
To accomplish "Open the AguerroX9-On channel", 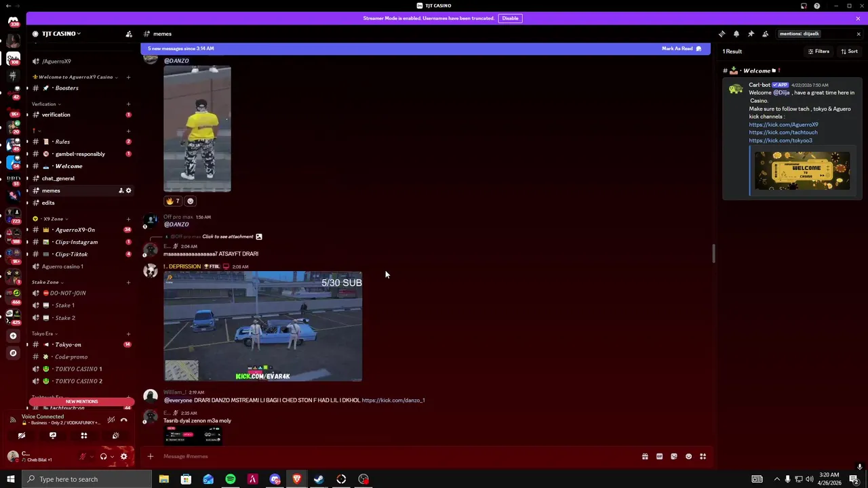I will (81, 230).
